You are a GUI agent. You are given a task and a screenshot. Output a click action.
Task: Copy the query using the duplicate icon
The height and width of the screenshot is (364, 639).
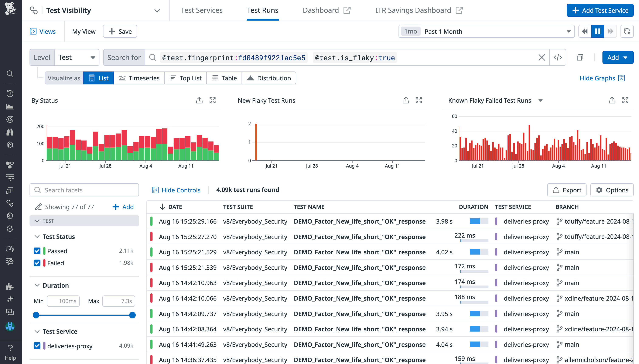580,57
